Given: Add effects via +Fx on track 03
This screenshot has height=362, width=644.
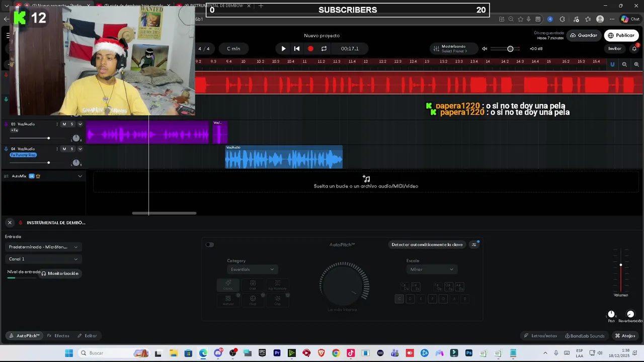Looking at the screenshot, I should tap(15, 130).
